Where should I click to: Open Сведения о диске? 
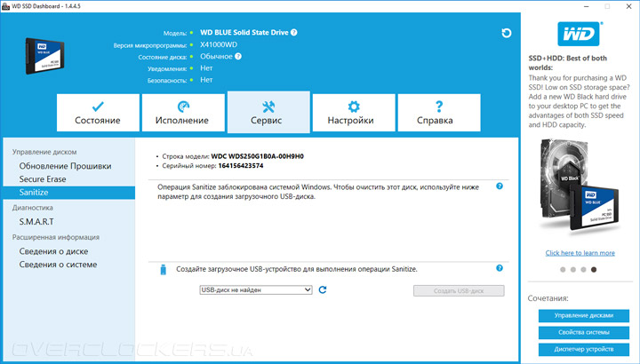point(53,251)
